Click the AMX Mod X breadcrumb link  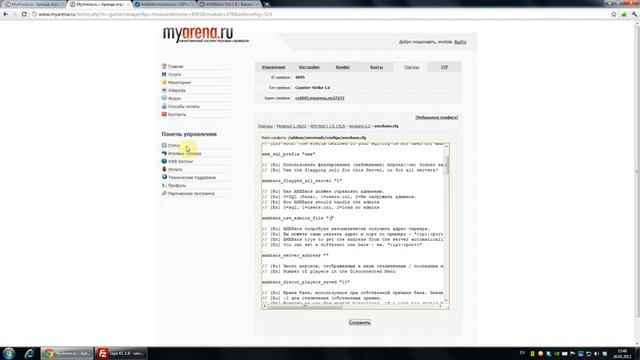pyautogui.click(x=327, y=126)
